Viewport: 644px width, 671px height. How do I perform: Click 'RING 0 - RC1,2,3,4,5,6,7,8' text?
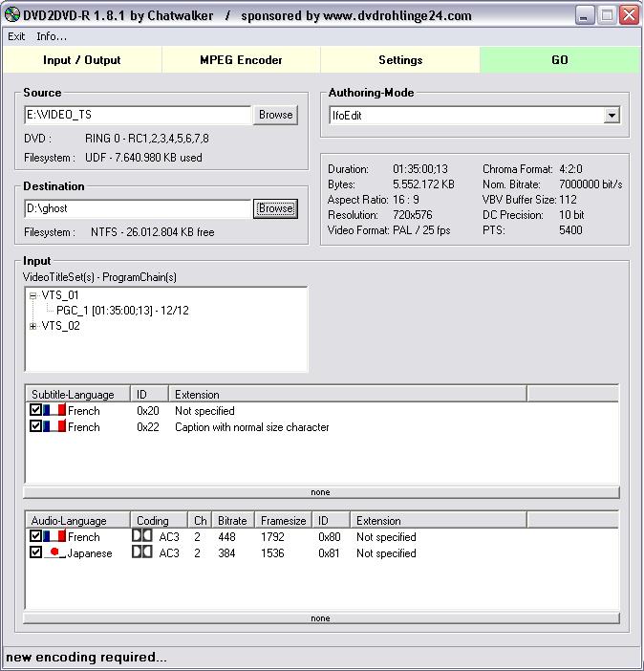click(147, 139)
